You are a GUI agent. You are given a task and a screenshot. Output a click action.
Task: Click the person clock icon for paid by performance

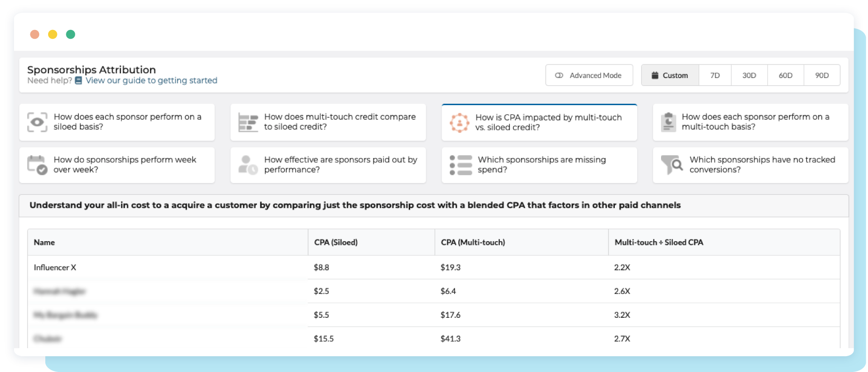tap(248, 165)
